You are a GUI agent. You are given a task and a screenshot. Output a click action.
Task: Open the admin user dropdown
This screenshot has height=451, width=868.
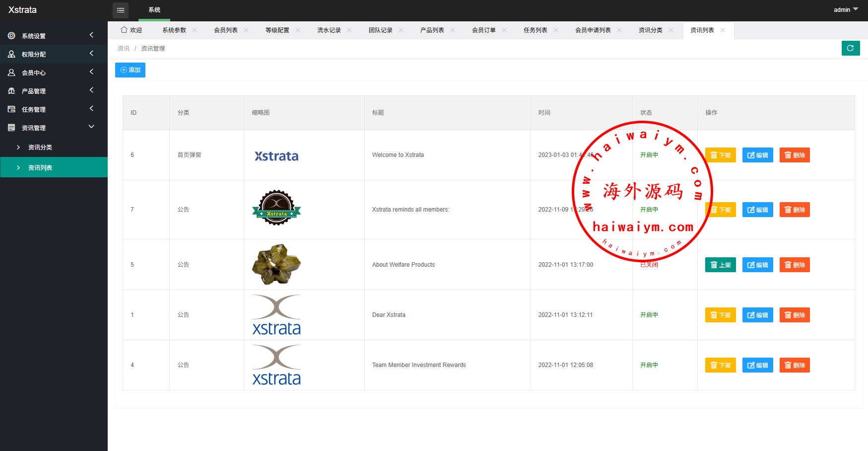[x=846, y=10]
